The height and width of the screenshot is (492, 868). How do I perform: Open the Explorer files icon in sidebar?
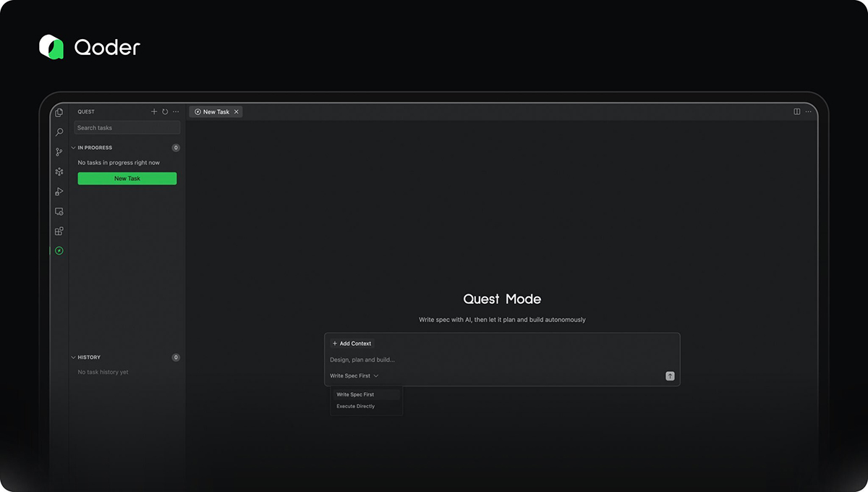pyautogui.click(x=59, y=112)
